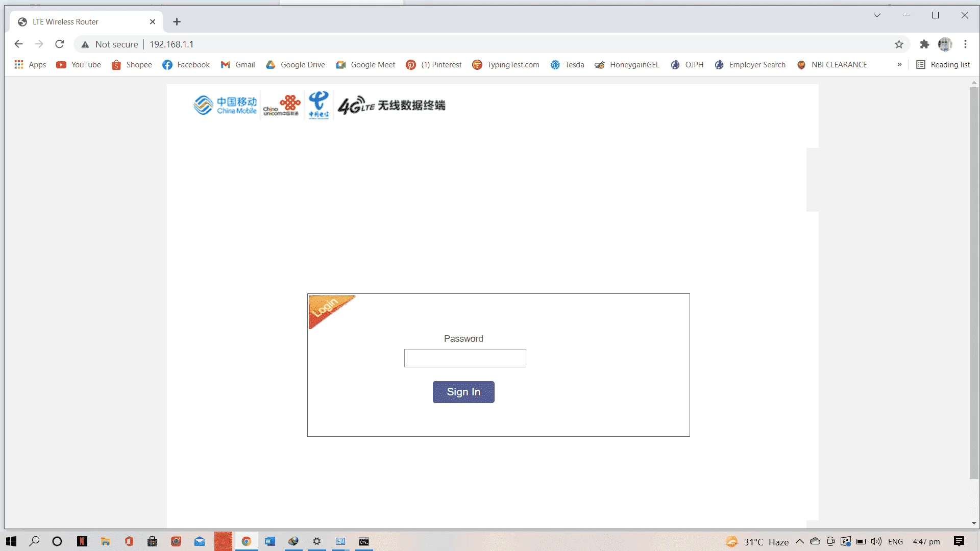Open the Extensions puzzle icon
This screenshot has height=551, width=980.
coord(924,44)
